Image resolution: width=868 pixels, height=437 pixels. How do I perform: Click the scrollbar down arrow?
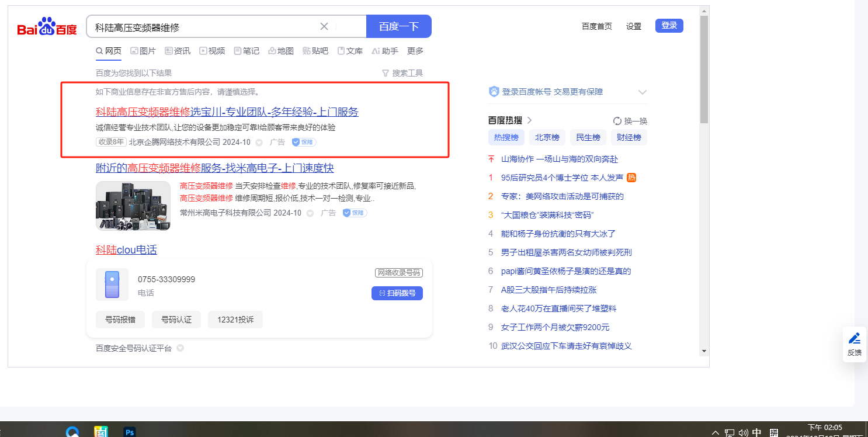pyautogui.click(x=704, y=351)
